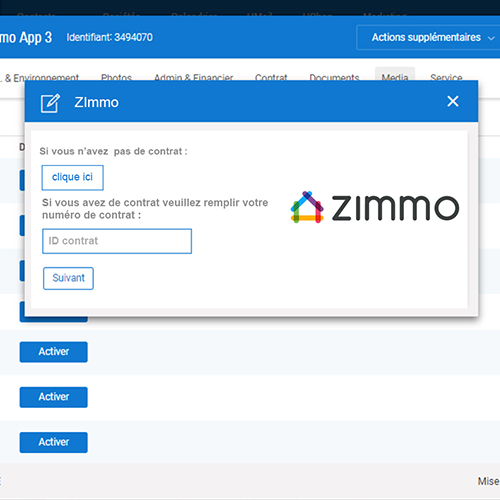Click the 'clique ici' button
500x500 pixels.
[x=72, y=177]
